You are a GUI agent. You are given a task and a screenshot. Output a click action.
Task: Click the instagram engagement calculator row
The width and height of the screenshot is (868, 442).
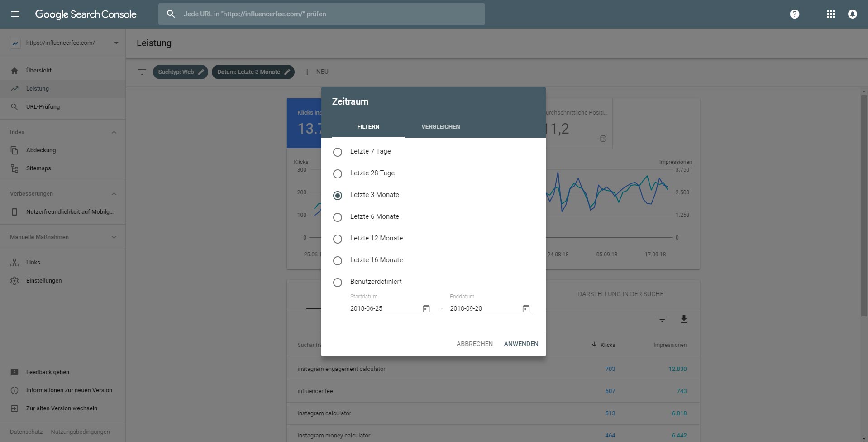(493, 369)
